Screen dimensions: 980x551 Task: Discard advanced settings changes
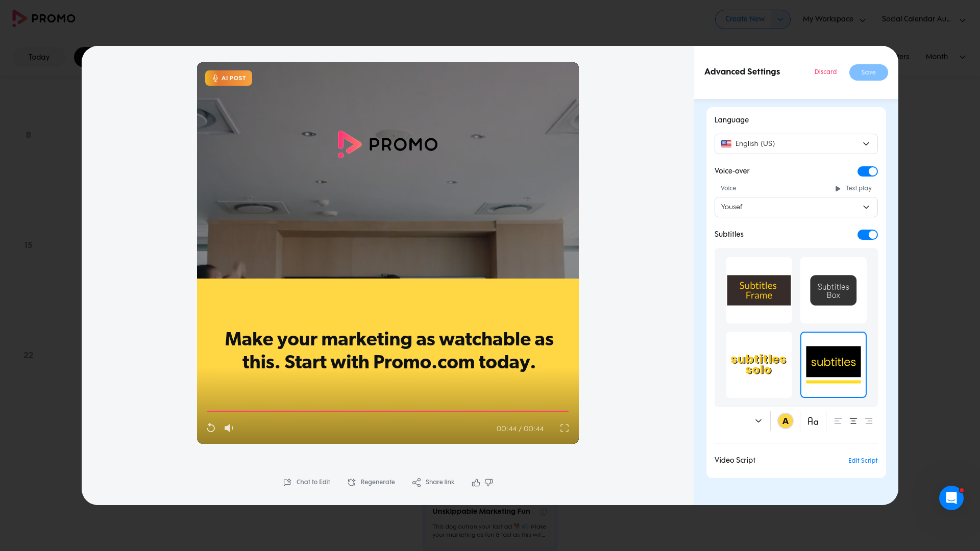click(825, 72)
